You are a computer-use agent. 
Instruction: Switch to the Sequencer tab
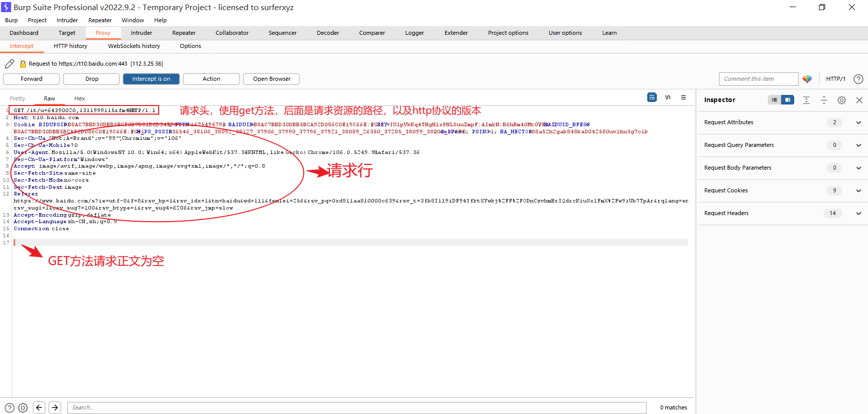click(x=282, y=33)
